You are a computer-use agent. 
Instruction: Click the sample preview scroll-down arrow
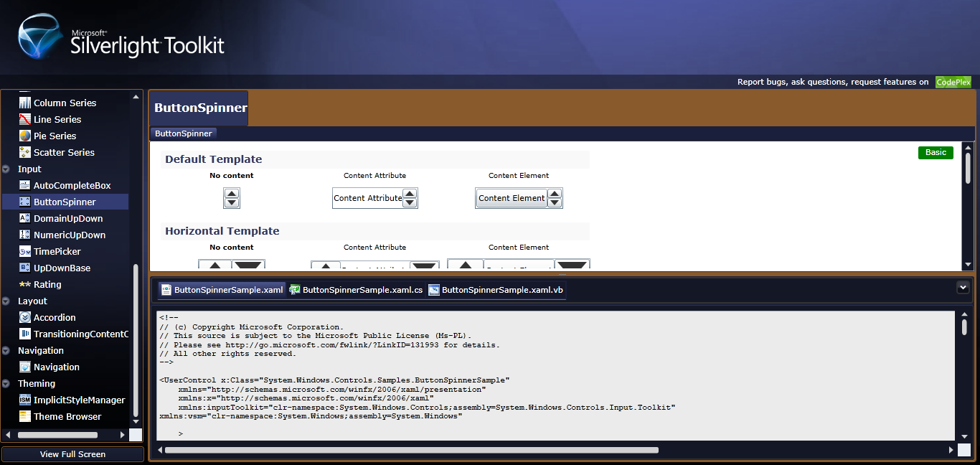point(968,264)
